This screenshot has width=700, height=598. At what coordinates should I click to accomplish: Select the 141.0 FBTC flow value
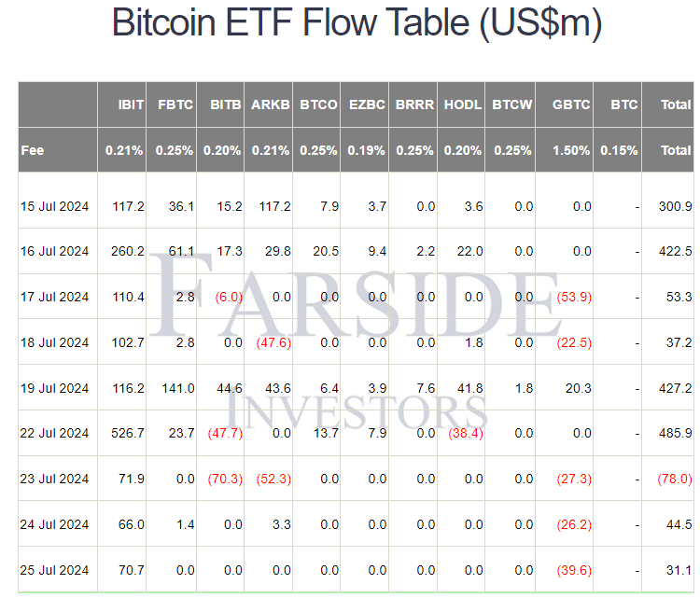(x=178, y=387)
